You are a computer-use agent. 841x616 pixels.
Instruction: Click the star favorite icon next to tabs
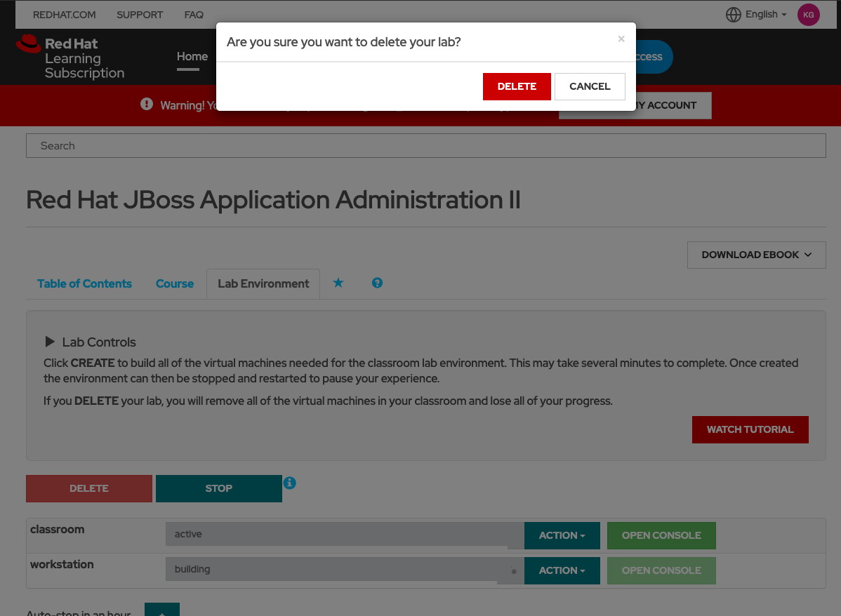coord(338,283)
